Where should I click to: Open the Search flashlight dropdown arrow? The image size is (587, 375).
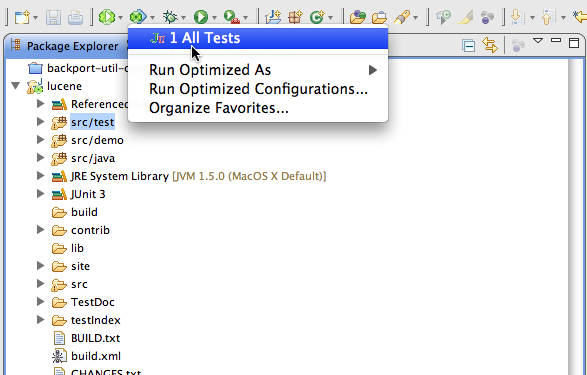pos(415,18)
